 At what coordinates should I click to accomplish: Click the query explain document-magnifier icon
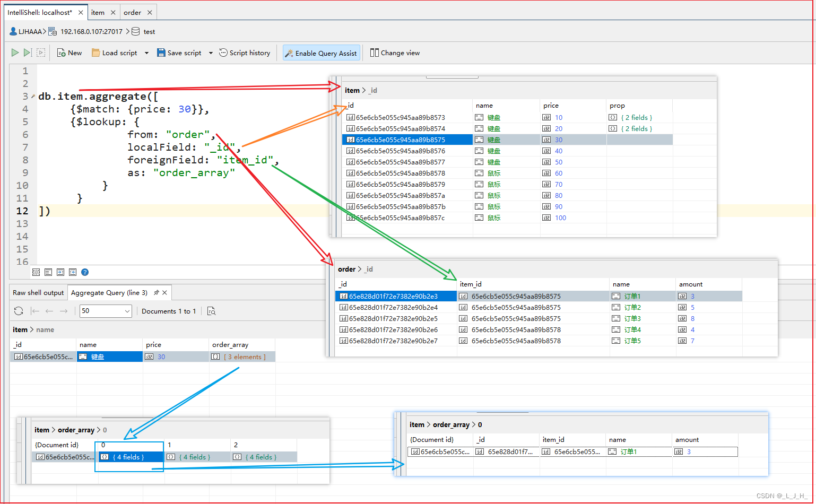coord(211,311)
